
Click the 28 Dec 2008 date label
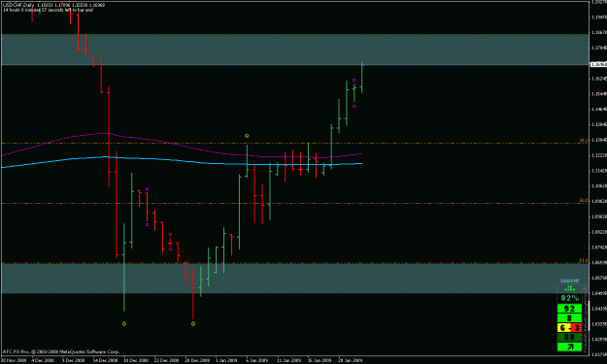pyautogui.click(x=197, y=360)
